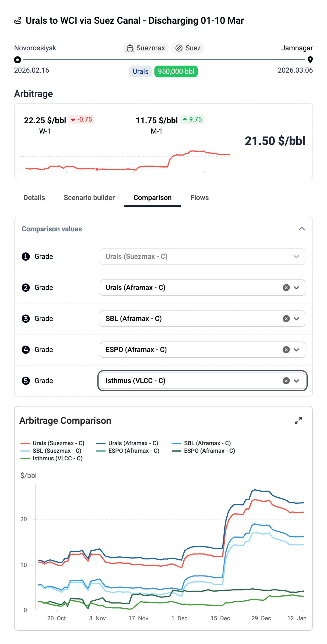Click the Arbitrage Comparison chart title
The height and width of the screenshot is (644, 327).
click(65, 421)
